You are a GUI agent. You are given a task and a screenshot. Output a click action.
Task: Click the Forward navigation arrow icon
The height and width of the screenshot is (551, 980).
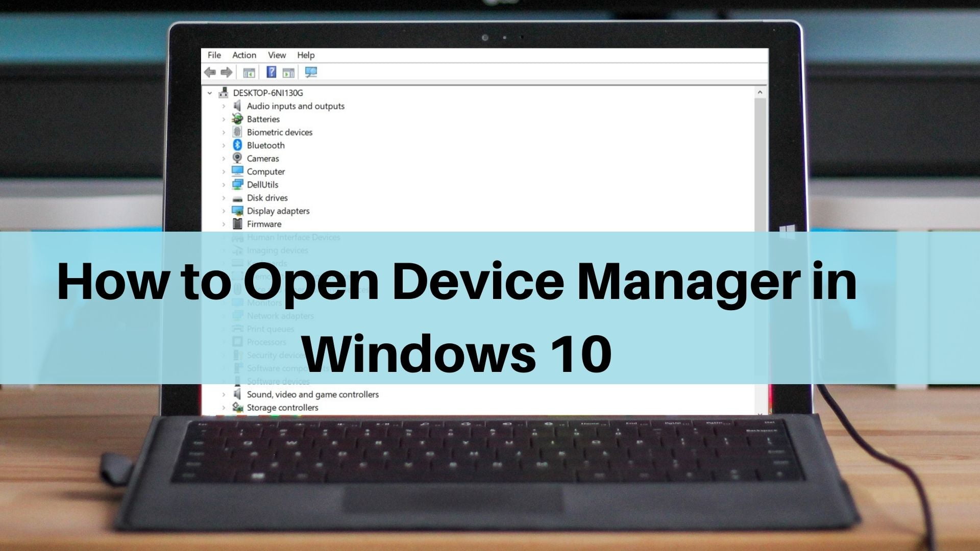point(226,72)
